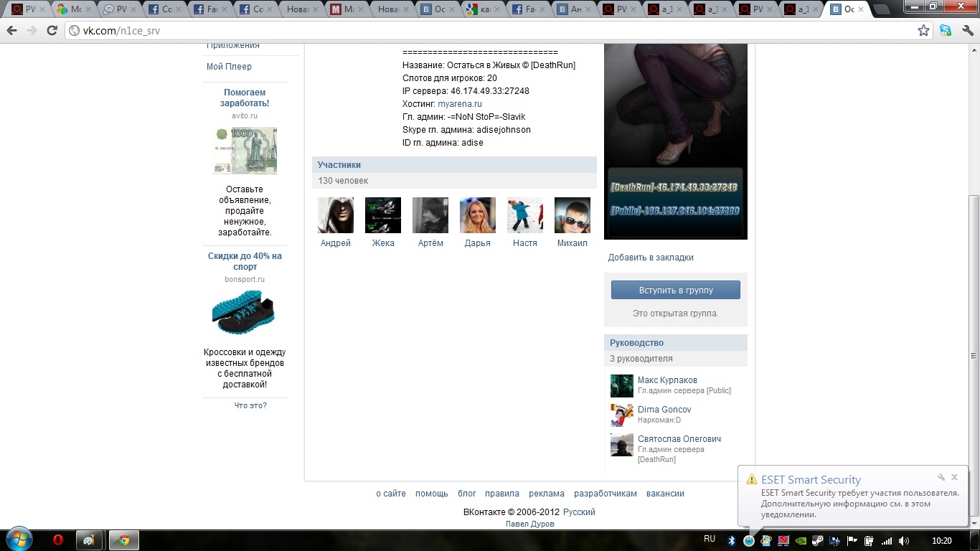Screen dimensions: 980x551
Task: Open Макс Курлаков's profile link
Action: [x=667, y=380]
